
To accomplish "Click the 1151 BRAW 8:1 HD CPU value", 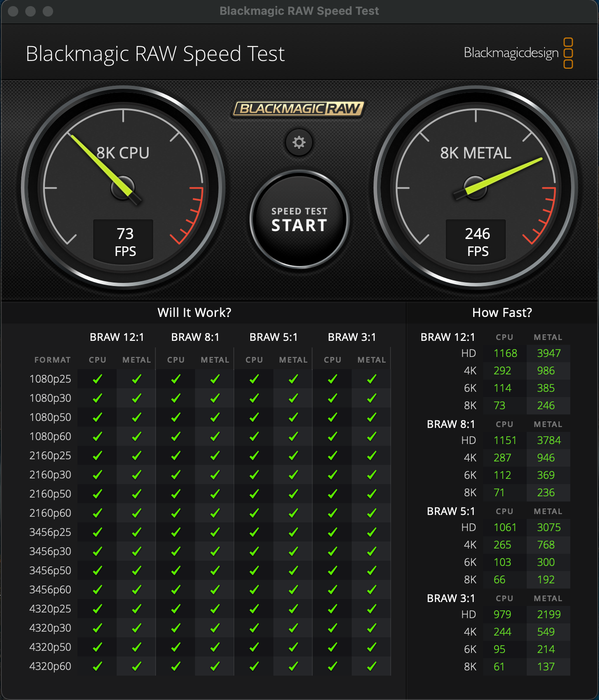I will pos(505,440).
